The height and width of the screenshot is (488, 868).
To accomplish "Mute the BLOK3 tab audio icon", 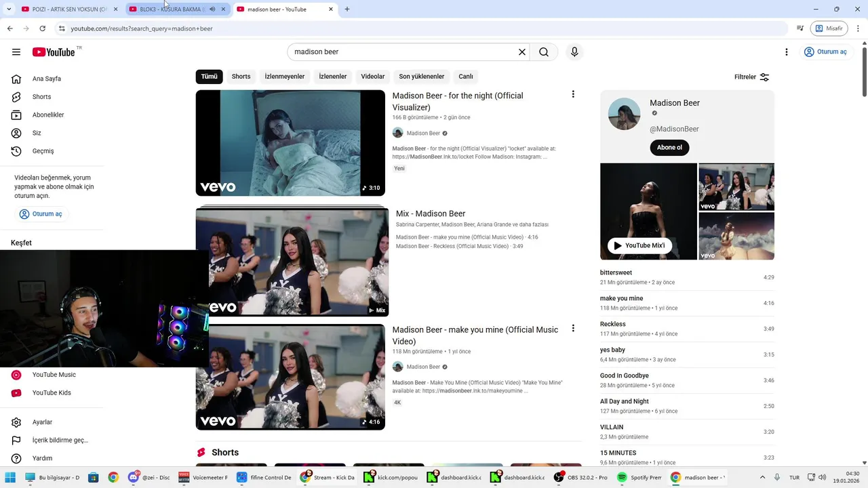I will click(212, 9).
